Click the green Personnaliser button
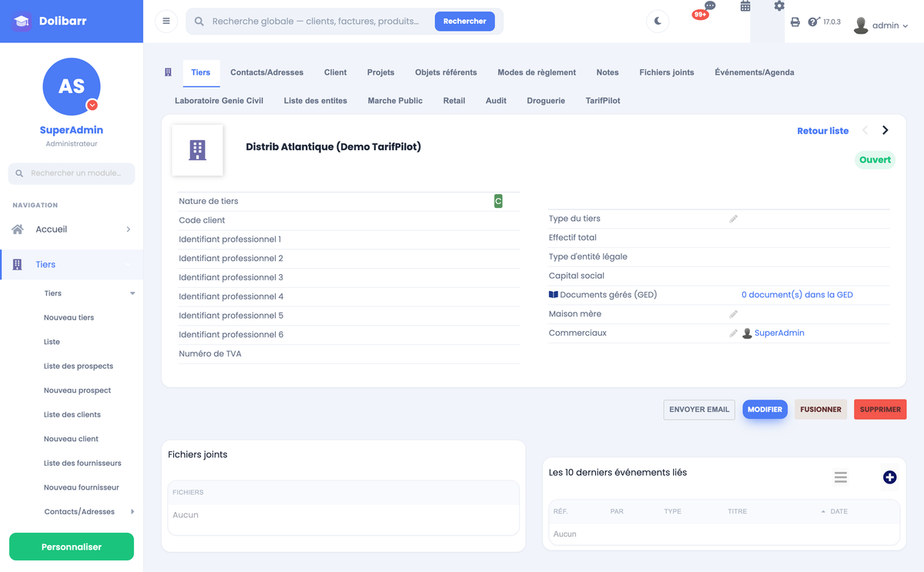Screen dimensions: 924x572 72,547
